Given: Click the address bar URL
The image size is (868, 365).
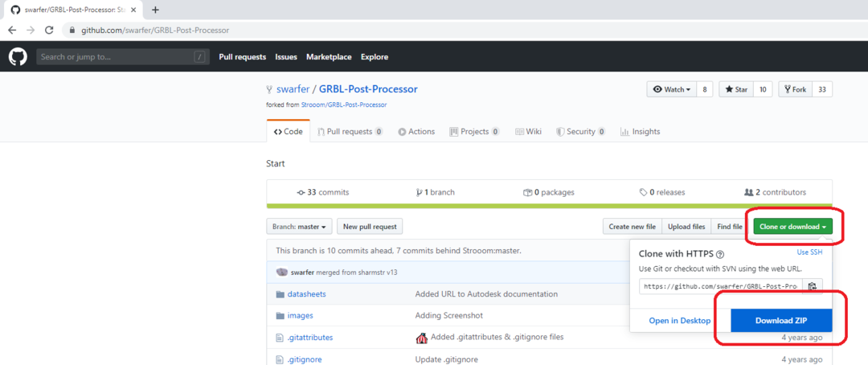Looking at the screenshot, I should pyautogui.click(x=156, y=31).
